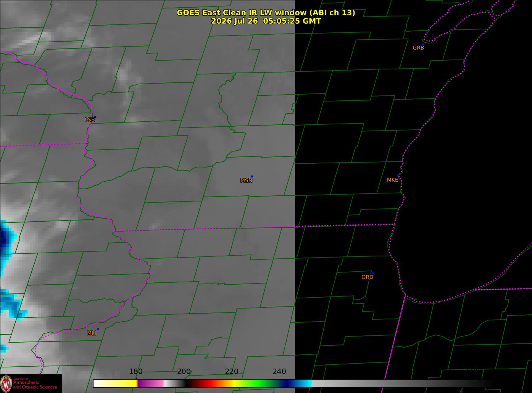This screenshot has height=393, width=532.
Task: Click the GOES East Clean IR title
Action: click(x=266, y=13)
